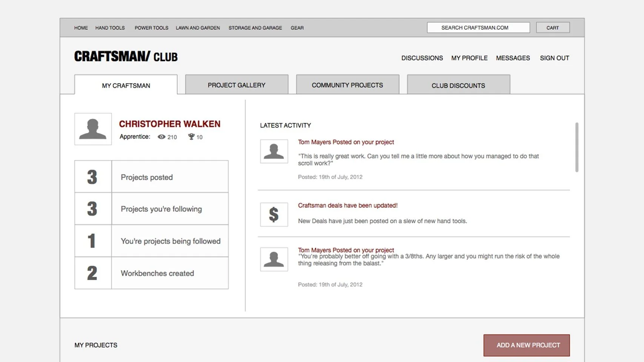Open Tom Mayers post about scroll work
This screenshot has height=362, width=644.
[346, 142]
